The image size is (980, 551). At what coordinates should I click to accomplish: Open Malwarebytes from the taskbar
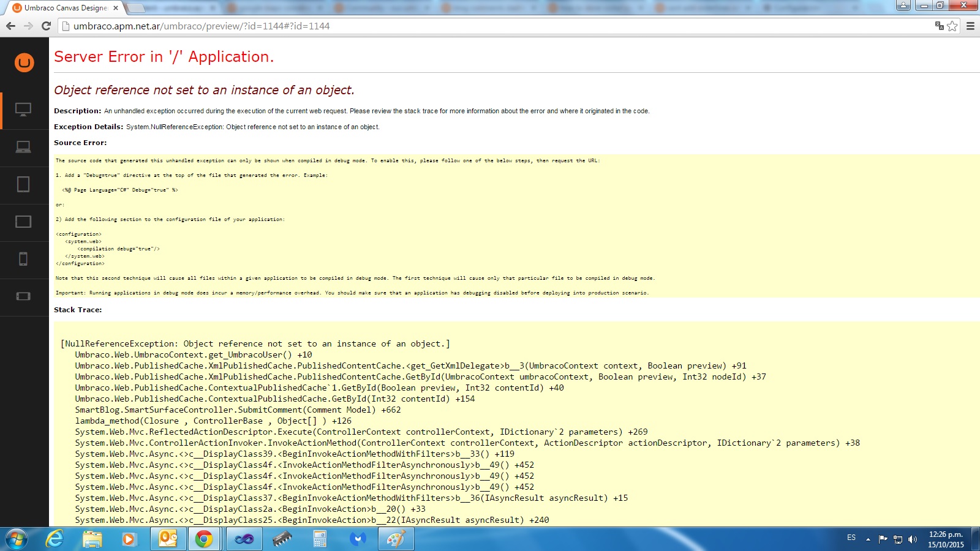[x=358, y=539]
